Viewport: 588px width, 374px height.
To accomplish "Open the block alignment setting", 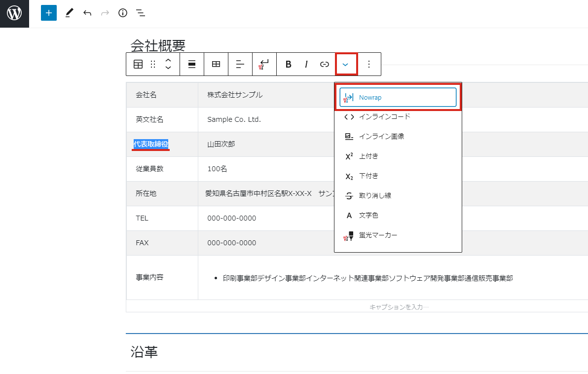I will pos(192,64).
